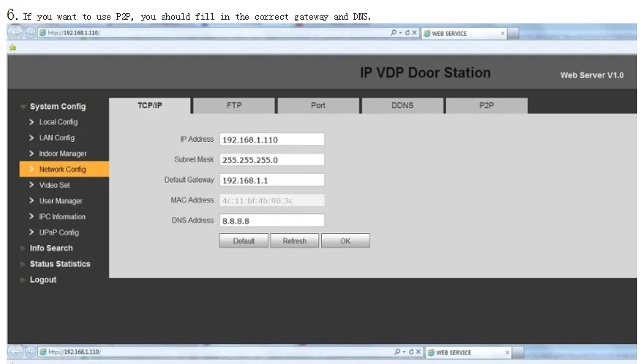Click the Default Gateway field
This screenshot has width=643, height=364.
click(x=272, y=180)
